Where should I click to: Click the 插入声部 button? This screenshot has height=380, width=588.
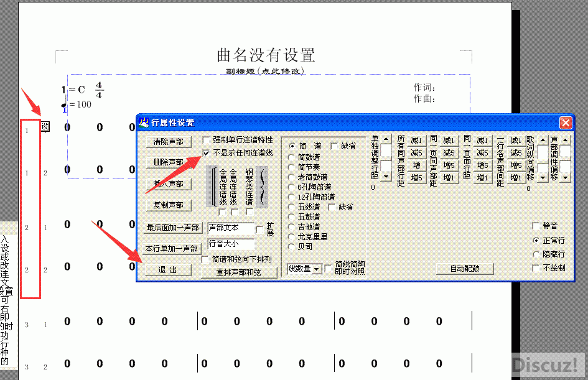click(169, 184)
